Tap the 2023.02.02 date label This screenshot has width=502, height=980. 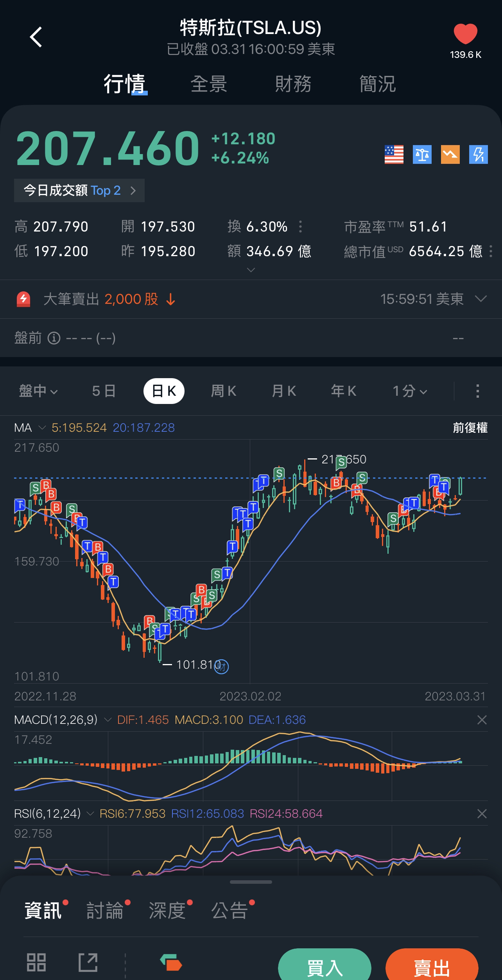coord(250,696)
